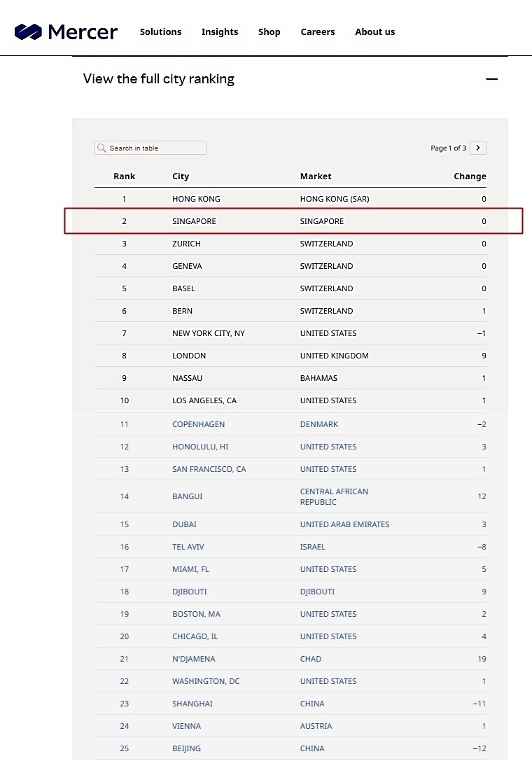Open the Shop menu item
This screenshot has width=532, height=775.
coord(269,32)
